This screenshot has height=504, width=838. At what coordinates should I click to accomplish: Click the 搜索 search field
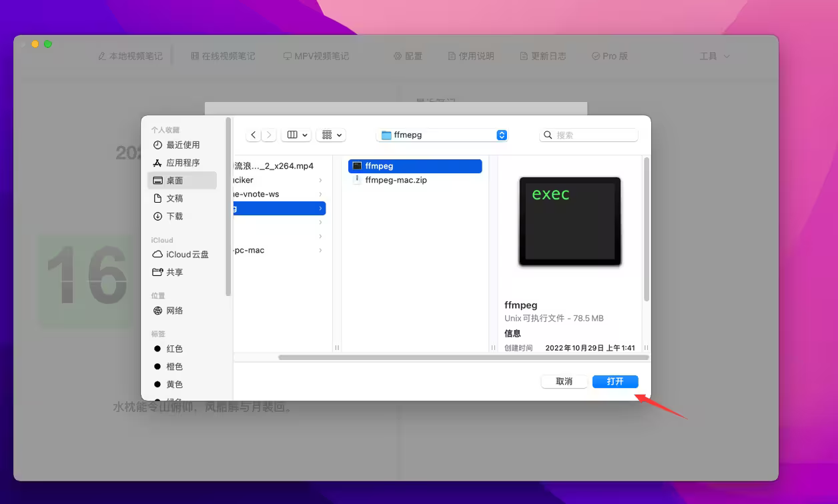coord(588,135)
